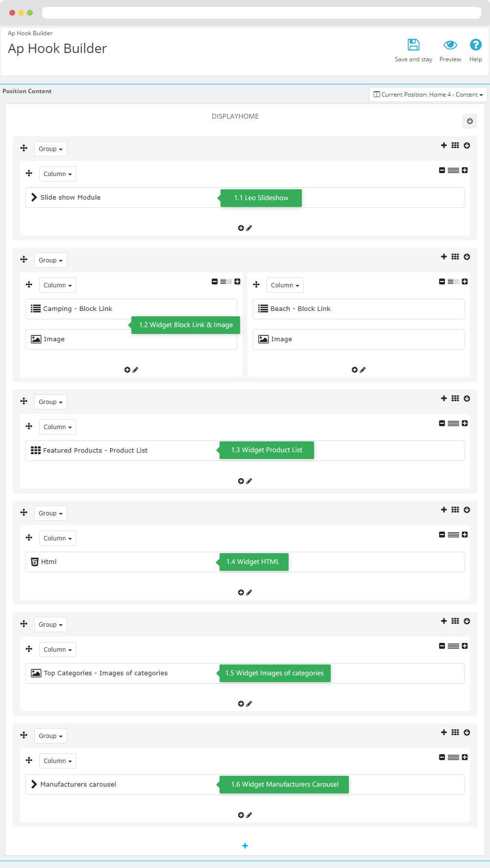Increase width of the Beach column with the plus icon

pos(465,281)
